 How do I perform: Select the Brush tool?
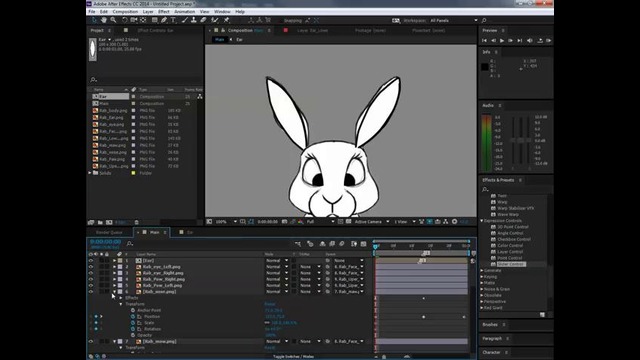click(184, 20)
